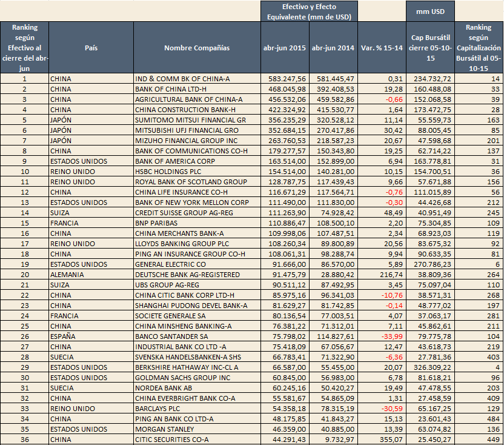The image size is (504, 445).
Task: Click 'BANK OF COMMUNICATIONS CO-H' cell
Action: click(x=197, y=151)
